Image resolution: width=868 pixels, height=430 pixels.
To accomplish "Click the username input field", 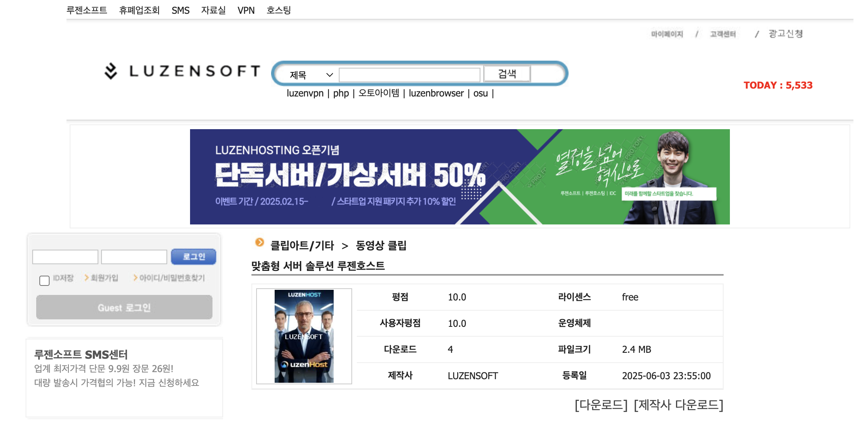I will pos(65,257).
